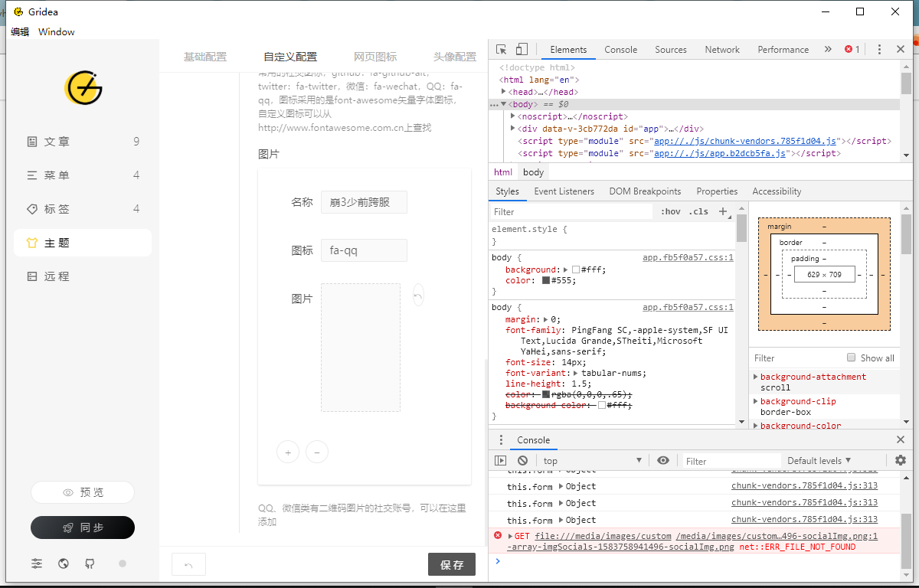
Task: Click the bottom reset undo button
Action: pyautogui.click(x=188, y=565)
